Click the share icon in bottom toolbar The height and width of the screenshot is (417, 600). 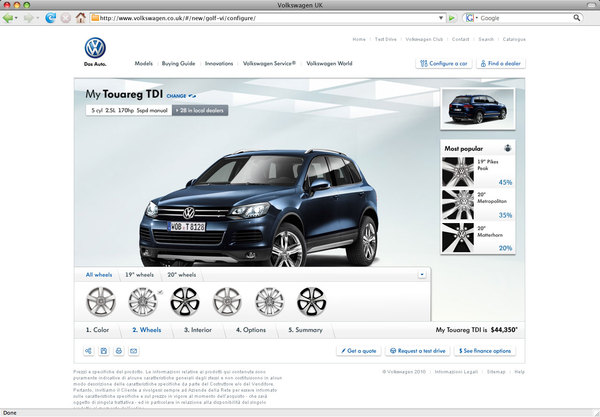coord(89,351)
